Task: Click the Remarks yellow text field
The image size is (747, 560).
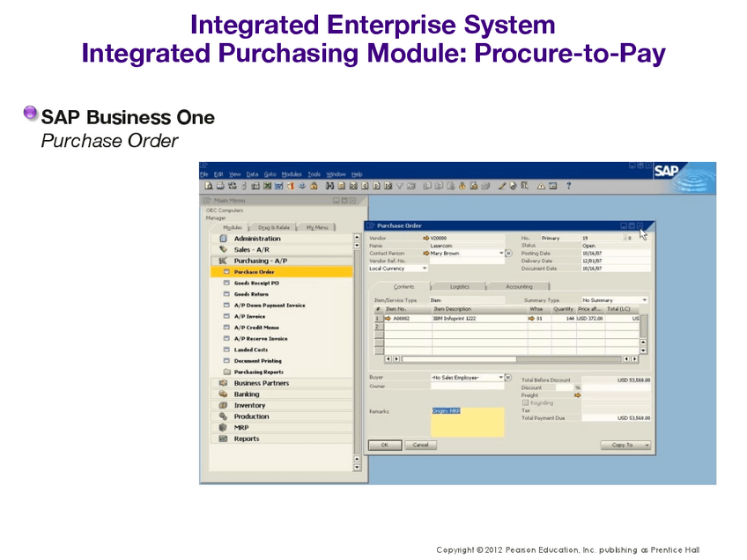Action: click(468, 422)
